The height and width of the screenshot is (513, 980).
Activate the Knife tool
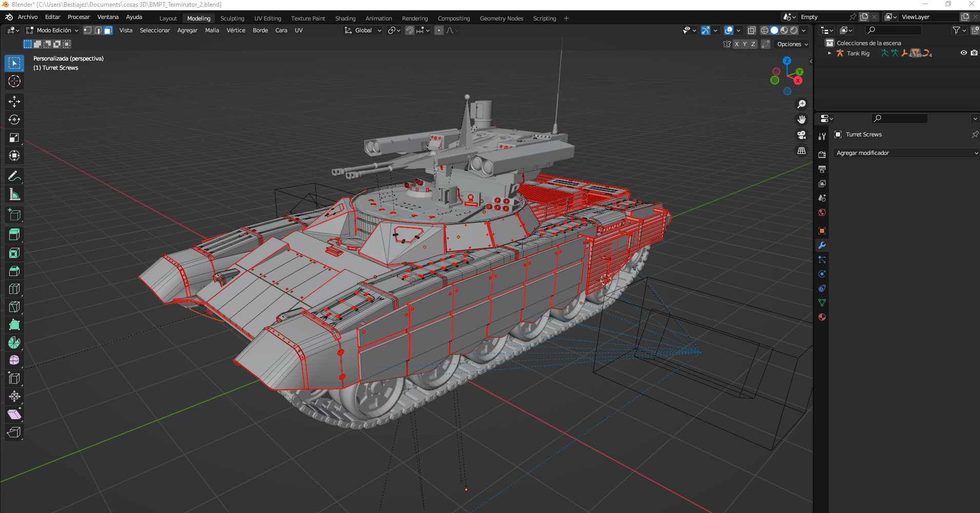(14, 307)
